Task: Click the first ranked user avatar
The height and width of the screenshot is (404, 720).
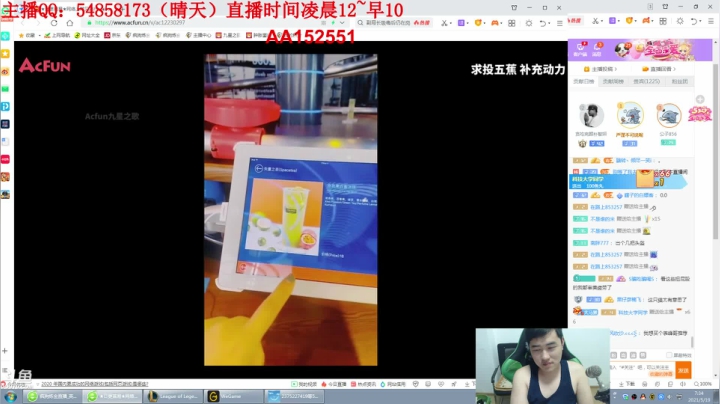Action: tap(591, 115)
